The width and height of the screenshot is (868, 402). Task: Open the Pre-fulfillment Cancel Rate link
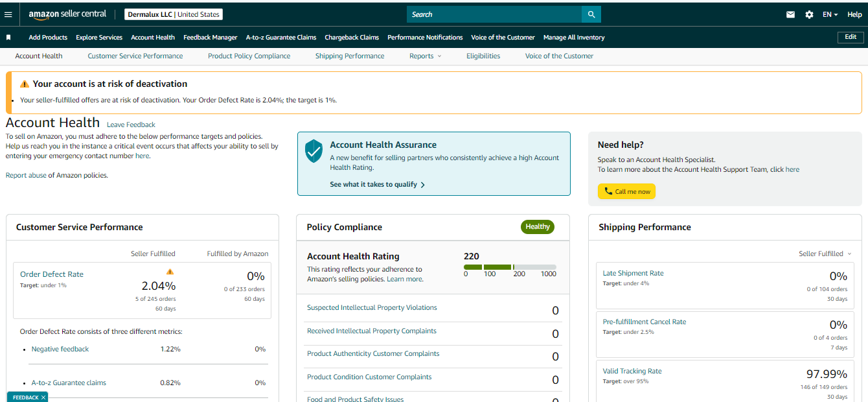[644, 322]
